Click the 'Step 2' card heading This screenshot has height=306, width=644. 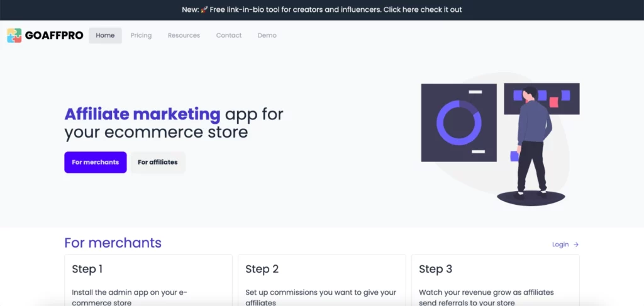click(x=262, y=269)
